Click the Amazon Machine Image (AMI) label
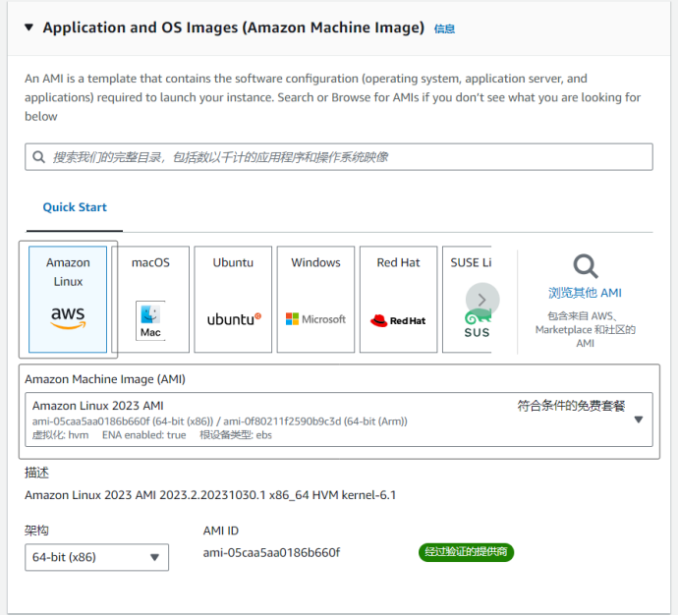 click(105, 379)
